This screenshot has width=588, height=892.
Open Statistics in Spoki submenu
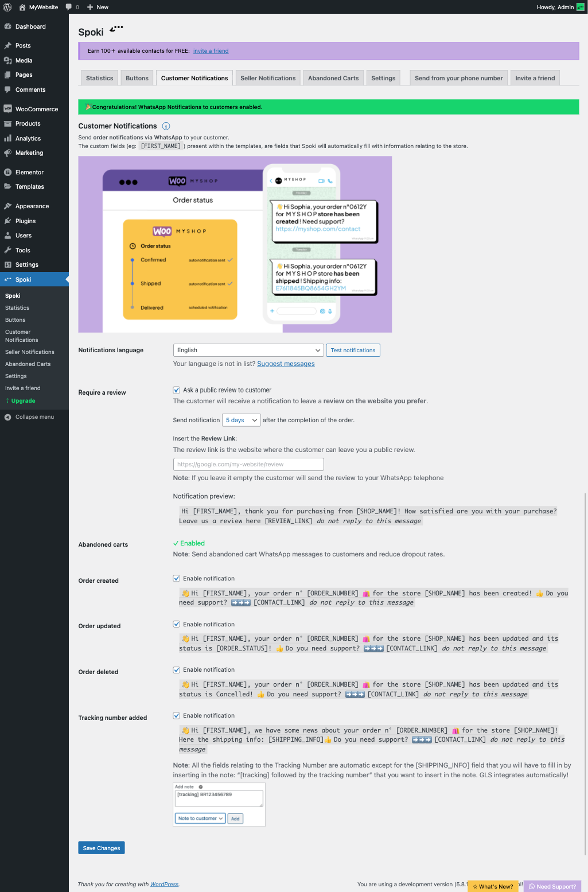click(x=17, y=308)
